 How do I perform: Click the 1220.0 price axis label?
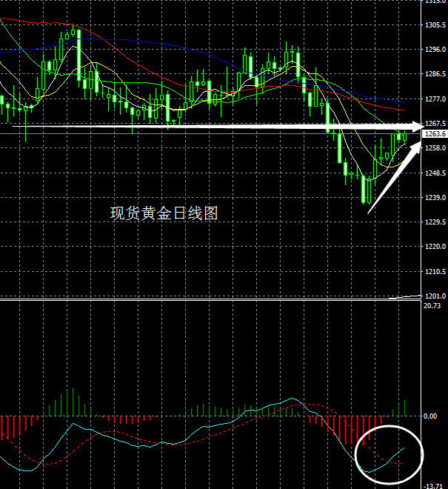(x=435, y=247)
